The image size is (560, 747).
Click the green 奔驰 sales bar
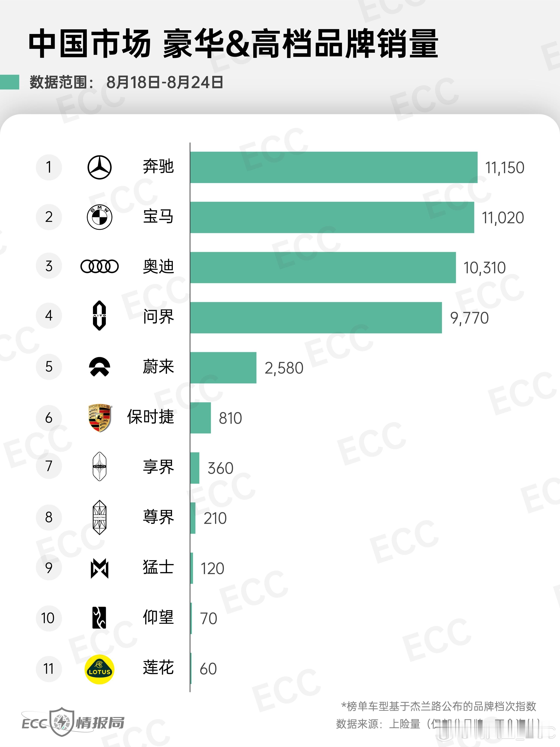point(334,168)
